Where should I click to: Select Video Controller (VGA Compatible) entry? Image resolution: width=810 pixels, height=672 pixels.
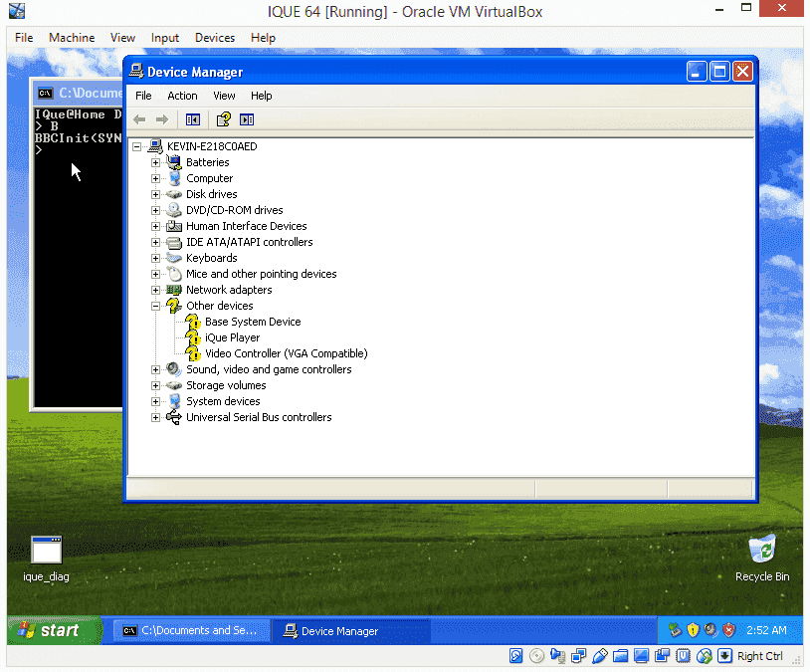click(x=287, y=353)
